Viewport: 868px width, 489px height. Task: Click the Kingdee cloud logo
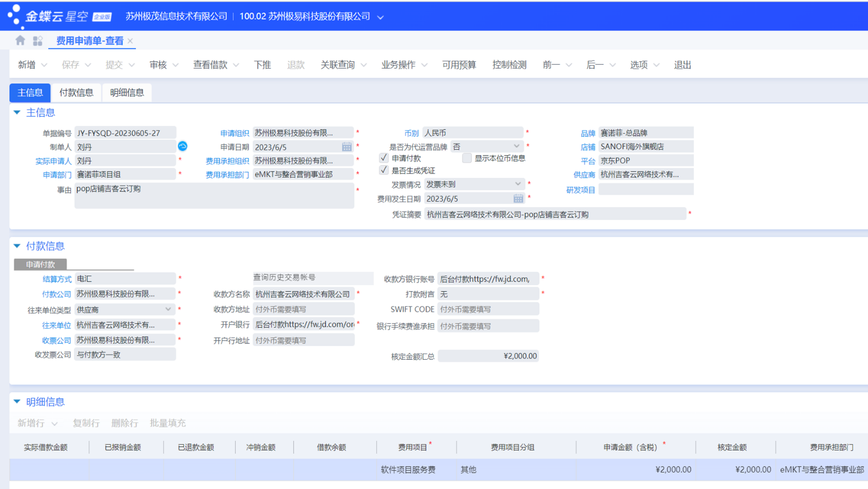[59, 16]
